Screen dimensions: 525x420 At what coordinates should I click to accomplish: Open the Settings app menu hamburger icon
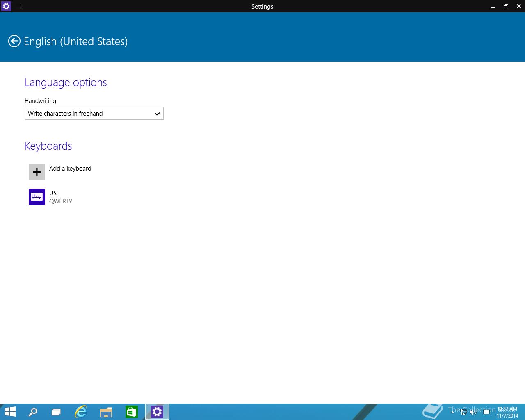tap(18, 6)
